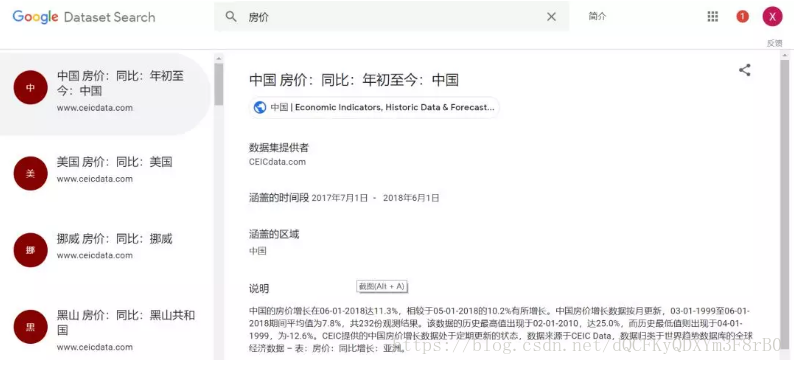Screen dimensions: 794x365
Task: Click the CEICdata.com provider text
Action: (277, 162)
